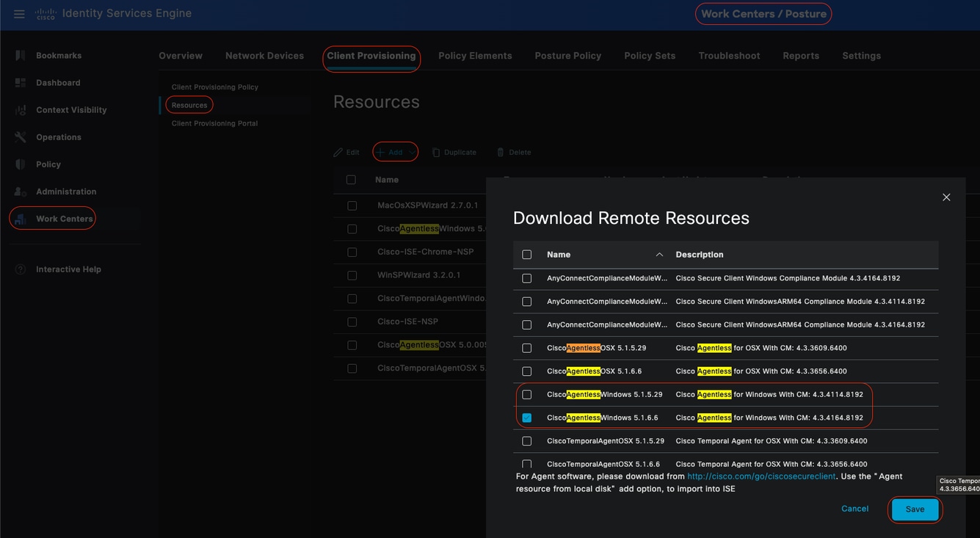Viewport: 980px width, 538px height.
Task: Click the Dashboard sidebar icon
Action: (x=21, y=83)
